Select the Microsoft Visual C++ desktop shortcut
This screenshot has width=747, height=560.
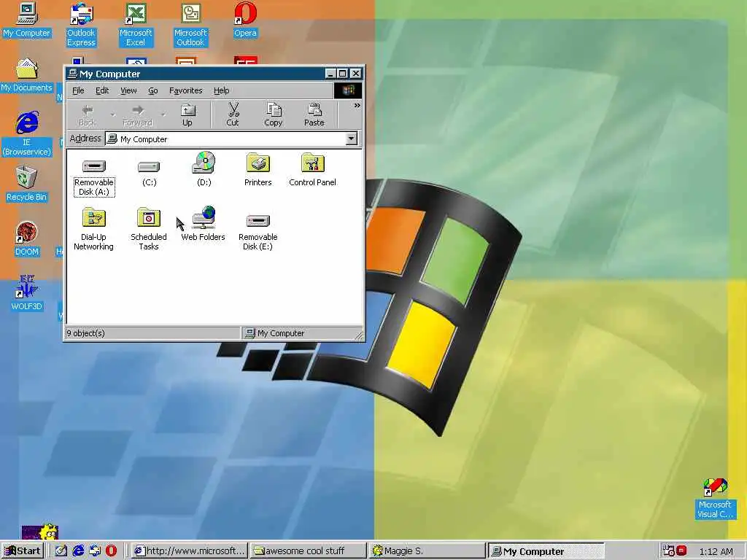pyautogui.click(x=715, y=499)
